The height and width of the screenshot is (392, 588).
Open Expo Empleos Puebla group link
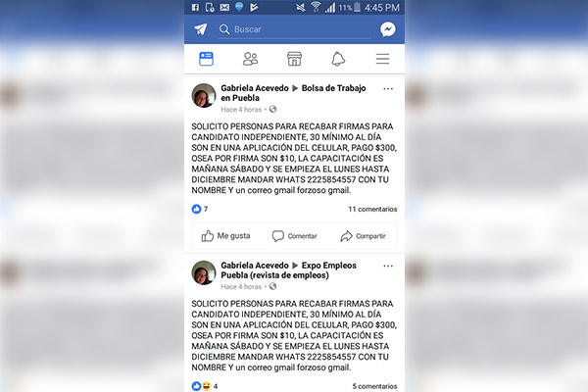288,270
